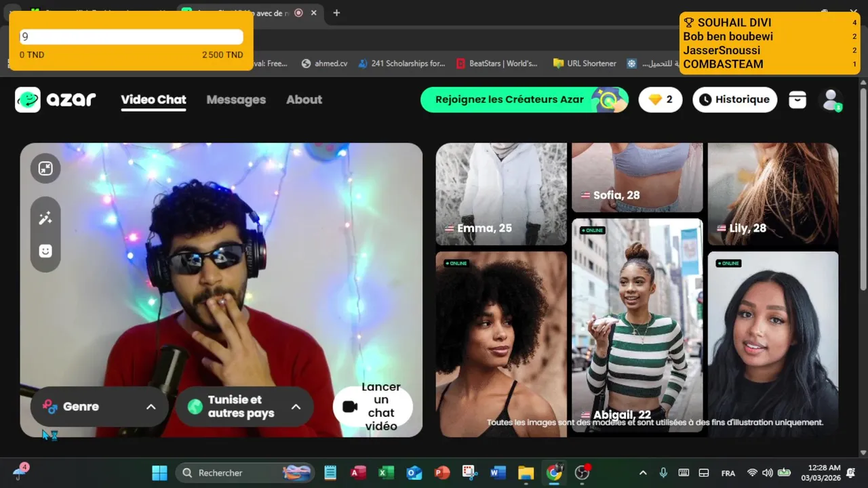Switch to the Messages tab
The image size is (868, 488).
(x=236, y=100)
